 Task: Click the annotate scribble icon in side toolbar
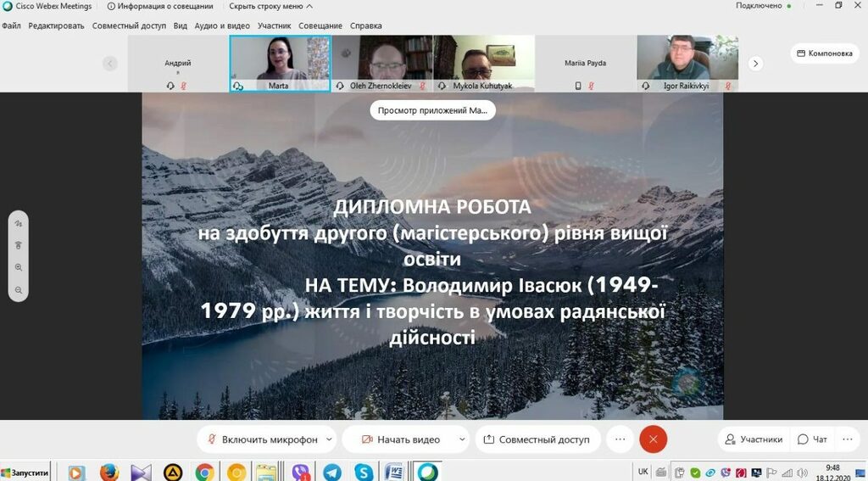(x=19, y=223)
